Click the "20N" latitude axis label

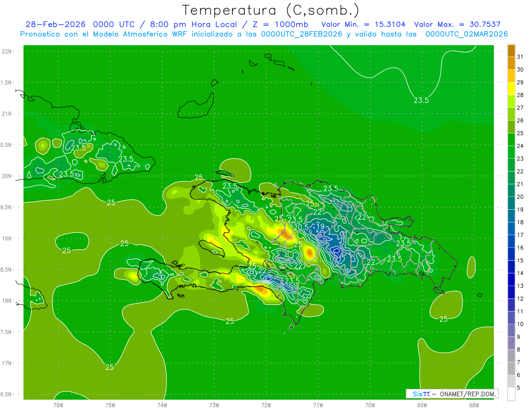click(x=7, y=176)
